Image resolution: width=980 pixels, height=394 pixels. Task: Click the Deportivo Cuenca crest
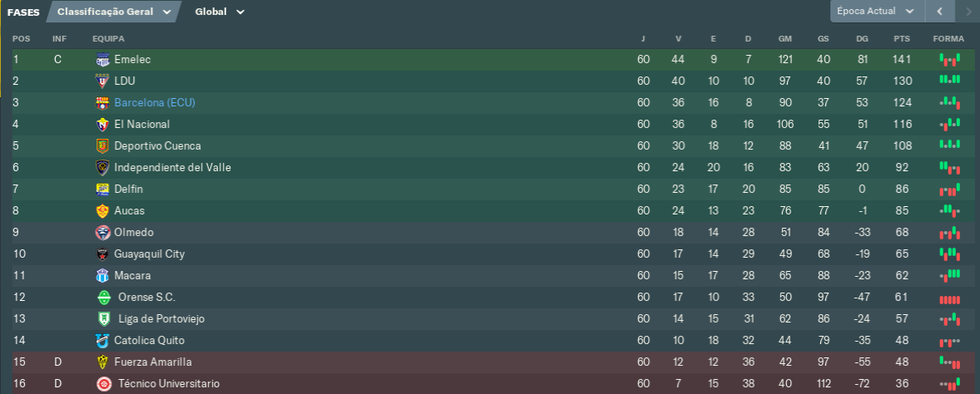[x=102, y=146]
